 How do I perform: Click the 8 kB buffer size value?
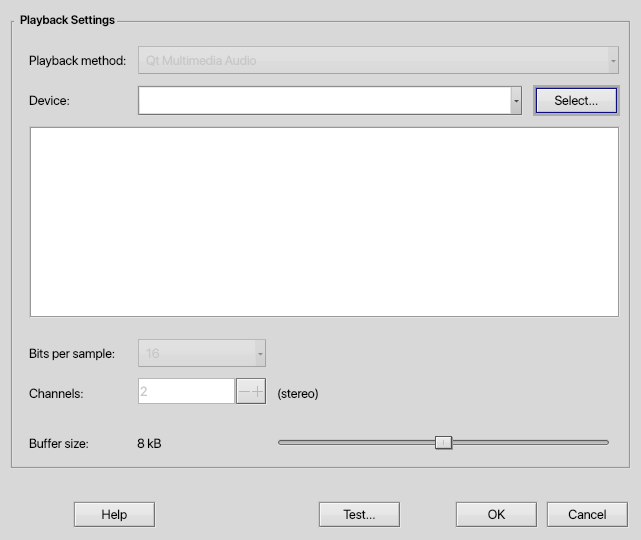(x=149, y=444)
